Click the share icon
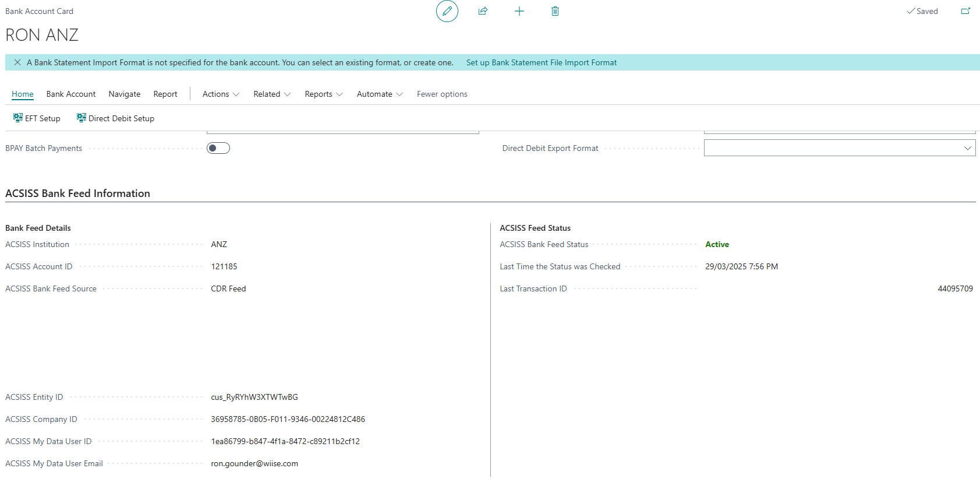This screenshot has width=980, height=482. [483, 11]
